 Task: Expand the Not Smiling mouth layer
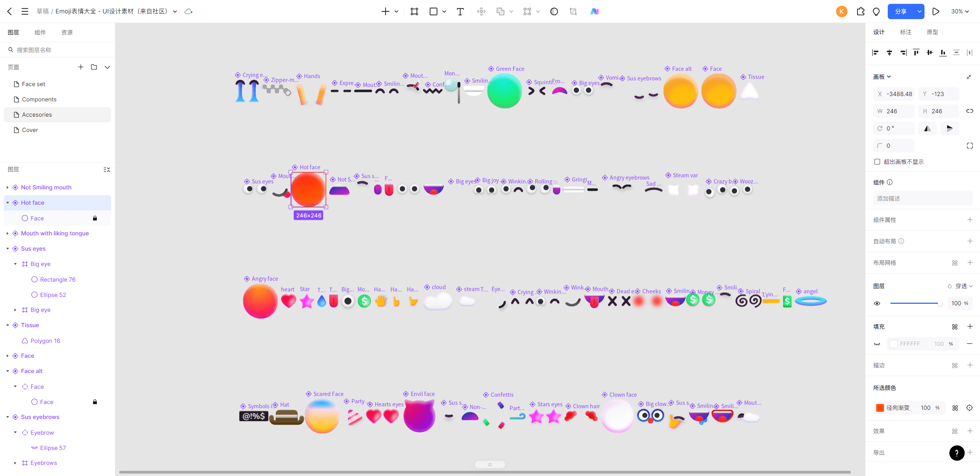(x=8, y=187)
